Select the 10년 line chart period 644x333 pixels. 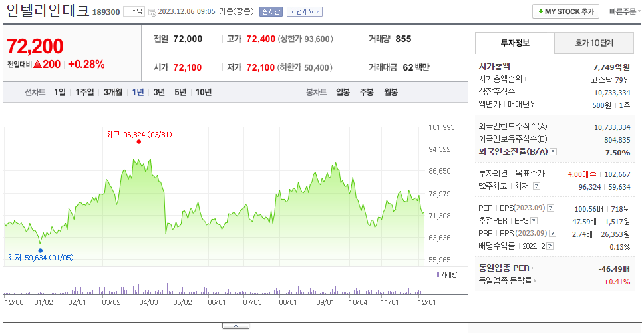click(x=204, y=92)
